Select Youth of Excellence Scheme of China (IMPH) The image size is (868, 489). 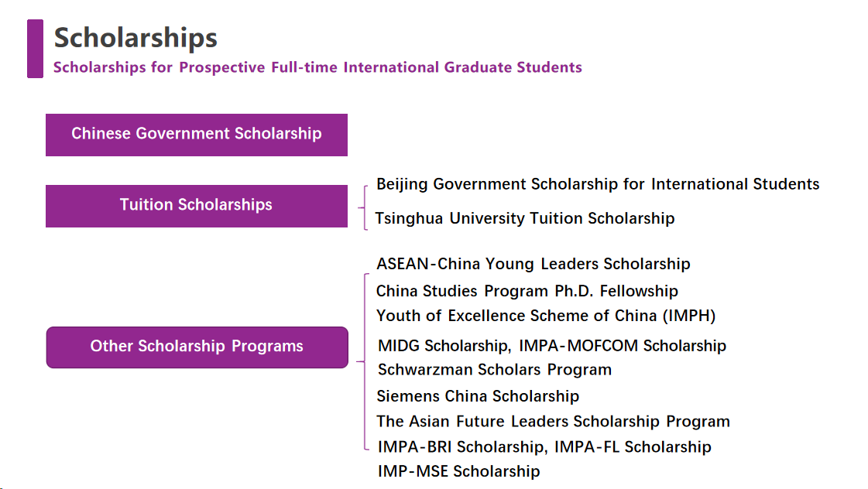coord(546,316)
